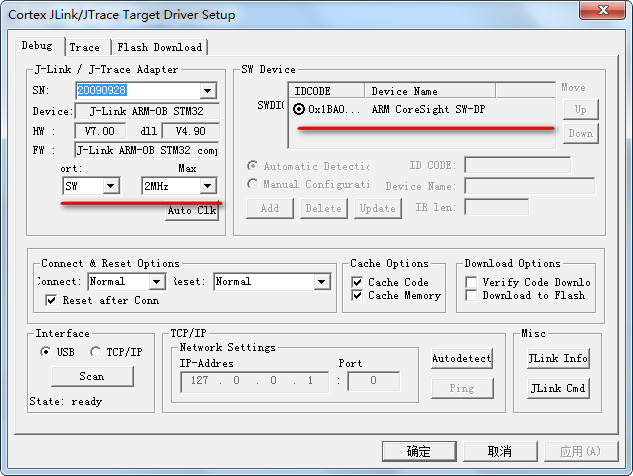Toggle the Cache Code checkbox

coord(357,282)
